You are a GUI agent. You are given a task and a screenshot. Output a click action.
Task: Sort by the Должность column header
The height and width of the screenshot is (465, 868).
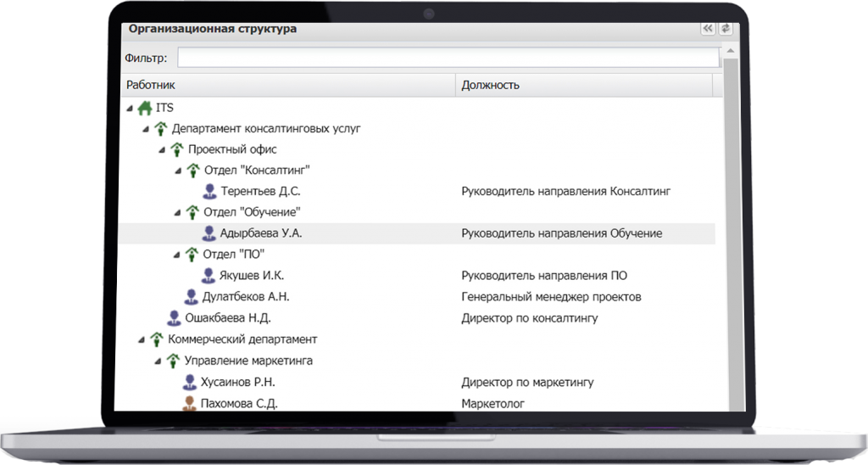584,86
